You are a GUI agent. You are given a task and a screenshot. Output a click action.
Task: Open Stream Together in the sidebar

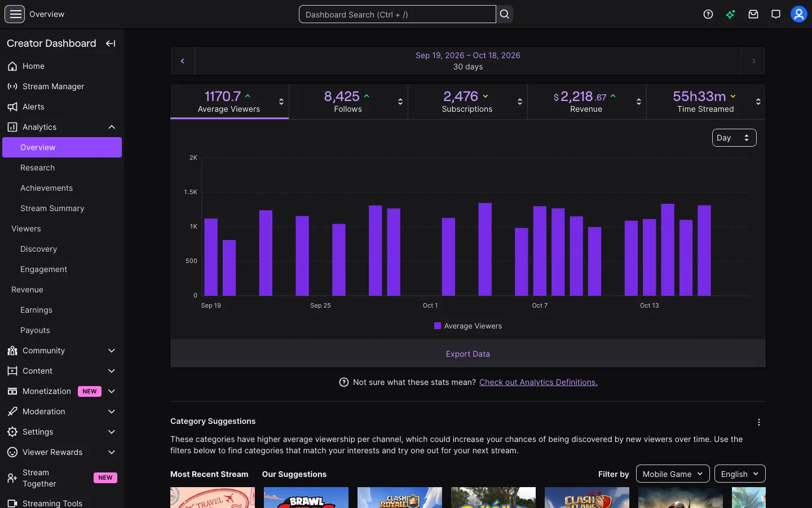click(62, 478)
